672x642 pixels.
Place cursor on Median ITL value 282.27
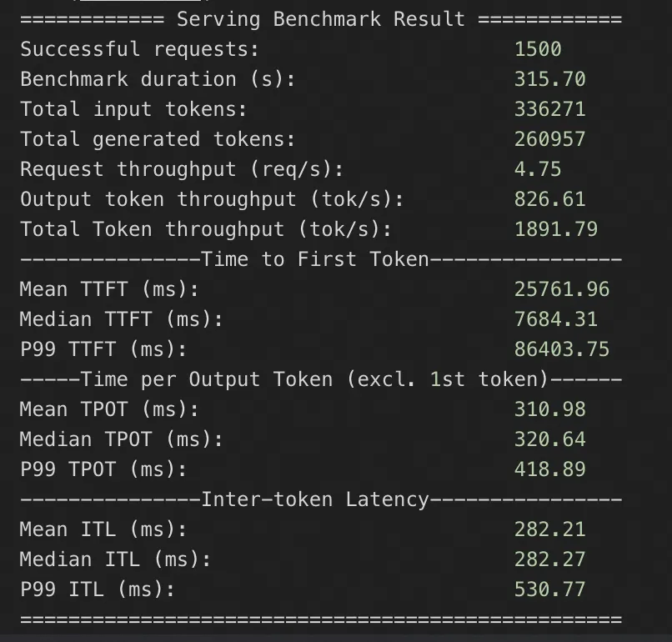pos(549,559)
